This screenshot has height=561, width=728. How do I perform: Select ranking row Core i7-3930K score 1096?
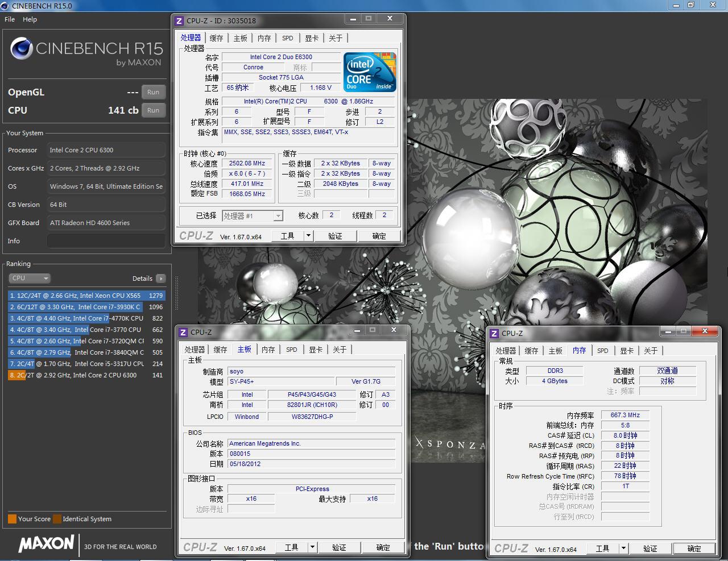point(86,307)
